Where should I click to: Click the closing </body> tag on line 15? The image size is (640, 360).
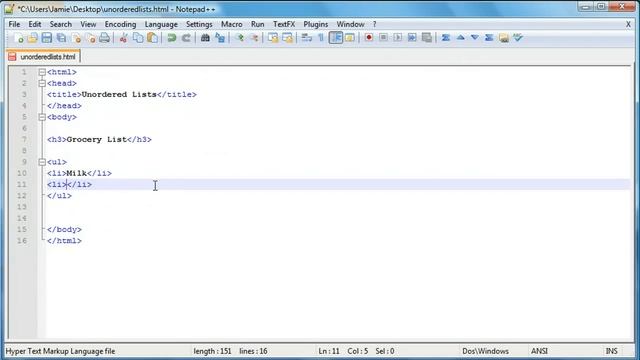pyautogui.click(x=64, y=229)
